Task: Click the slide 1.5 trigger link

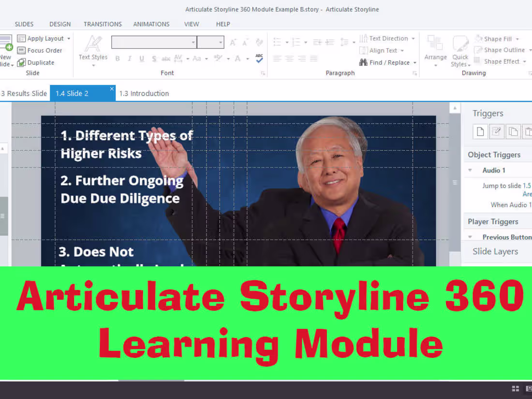Action: [x=527, y=186]
